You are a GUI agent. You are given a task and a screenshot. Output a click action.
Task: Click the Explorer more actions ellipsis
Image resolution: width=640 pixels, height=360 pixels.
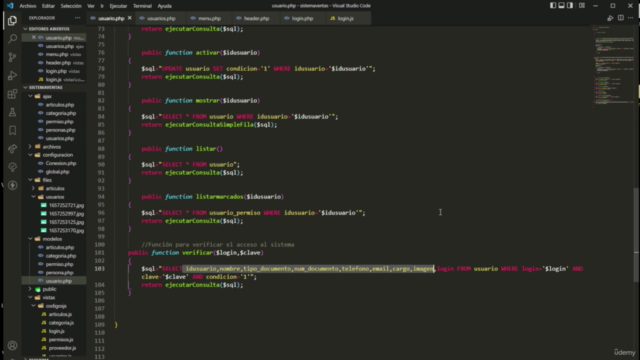(x=78, y=18)
